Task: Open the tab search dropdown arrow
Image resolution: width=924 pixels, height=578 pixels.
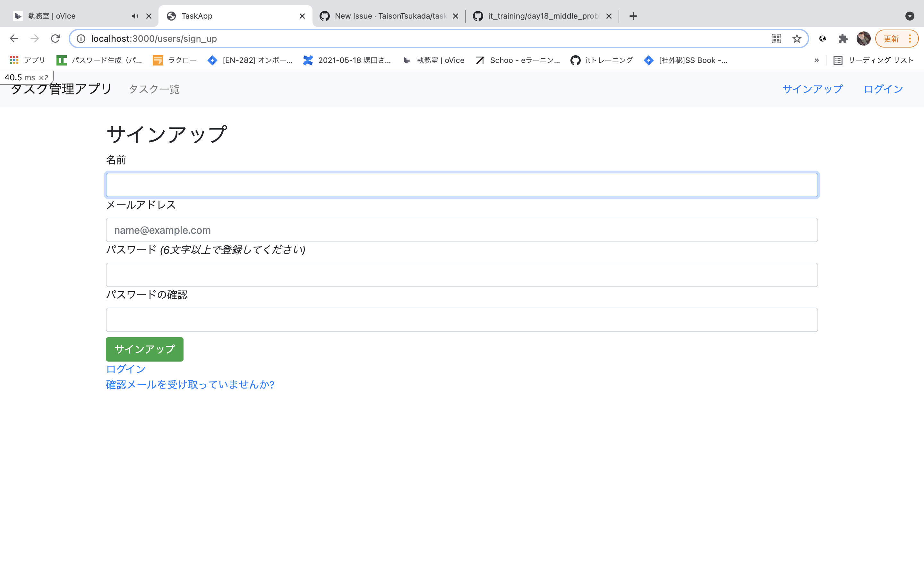Action: tap(910, 16)
